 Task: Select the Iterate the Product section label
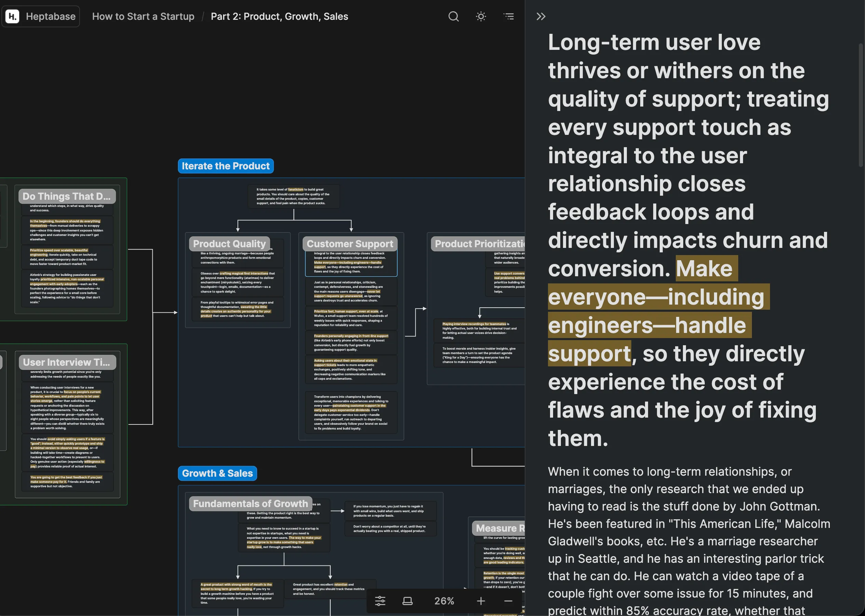(226, 166)
